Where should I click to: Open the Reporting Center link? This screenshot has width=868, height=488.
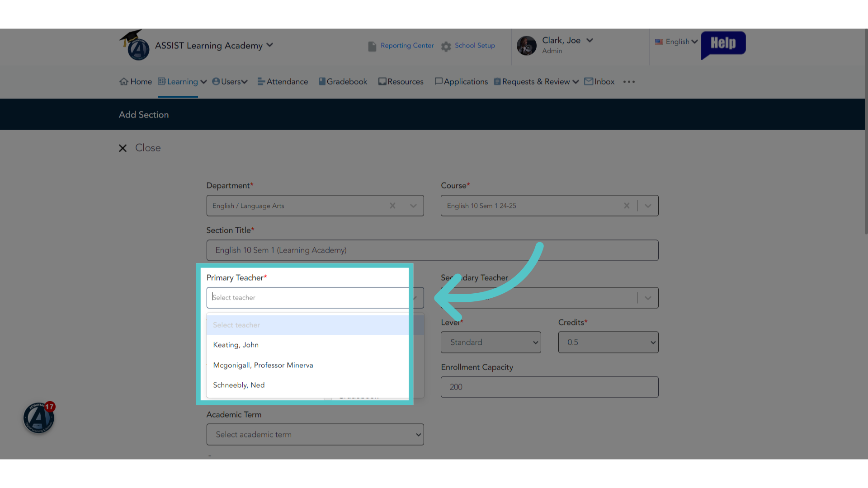(407, 46)
